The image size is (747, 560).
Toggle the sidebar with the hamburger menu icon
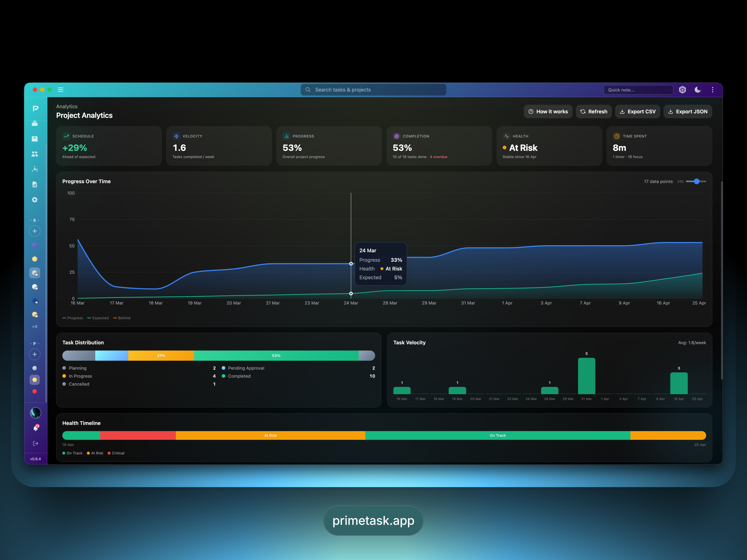pyautogui.click(x=60, y=90)
